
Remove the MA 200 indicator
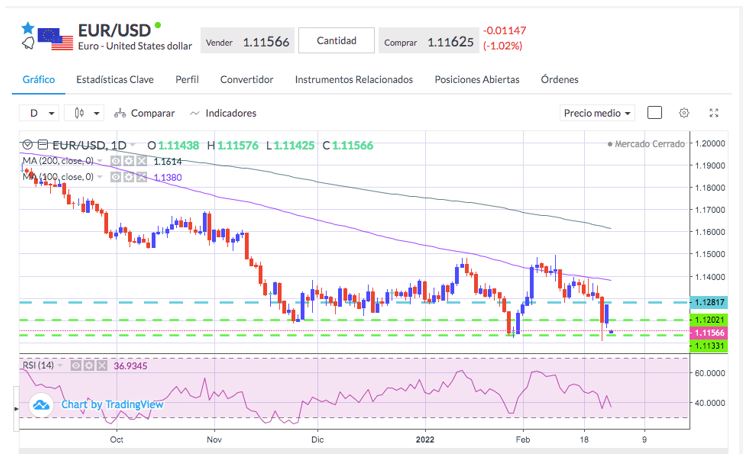(x=141, y=161)
